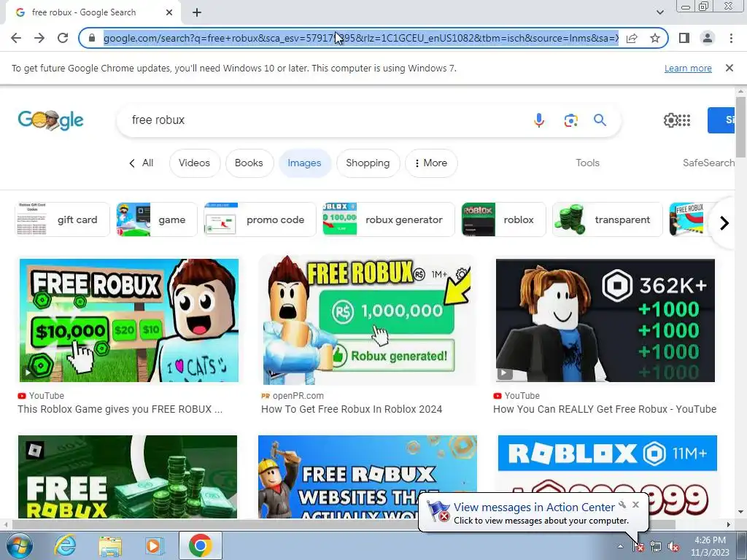Open a new browser tab
Viewport: 747px width, 560px height.
point(197,12)
